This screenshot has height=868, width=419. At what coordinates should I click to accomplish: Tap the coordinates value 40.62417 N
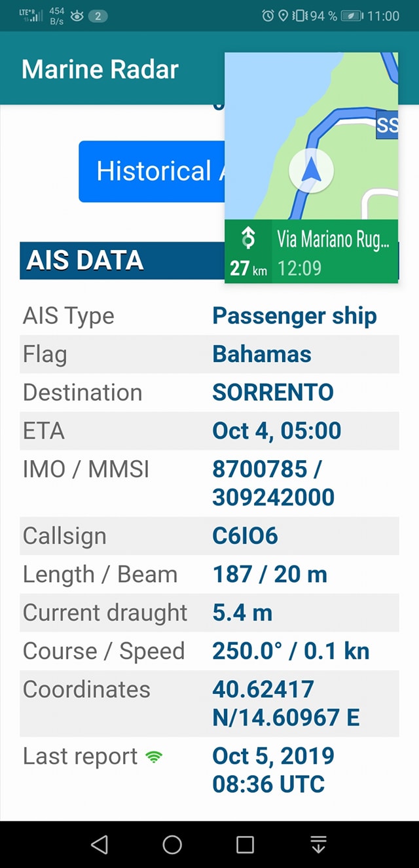(x=263, y=689)
